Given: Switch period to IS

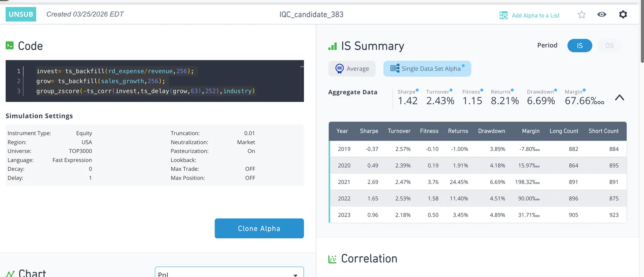Looking at the screenshot, I should [580, 45].
